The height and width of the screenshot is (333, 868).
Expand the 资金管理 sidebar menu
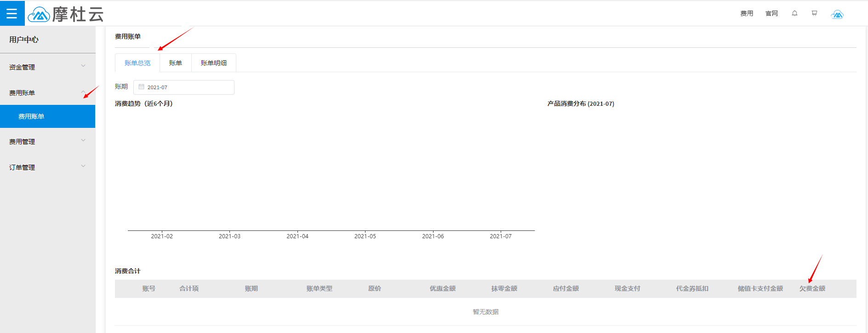(x=47, y=67)
